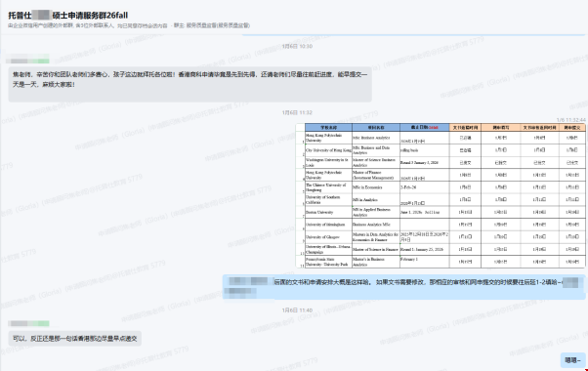Image resolution: width=588 pixels, height=371 pixels.
Task: Click the February 1 deadline cell
Action: click(x=425, y=262)
